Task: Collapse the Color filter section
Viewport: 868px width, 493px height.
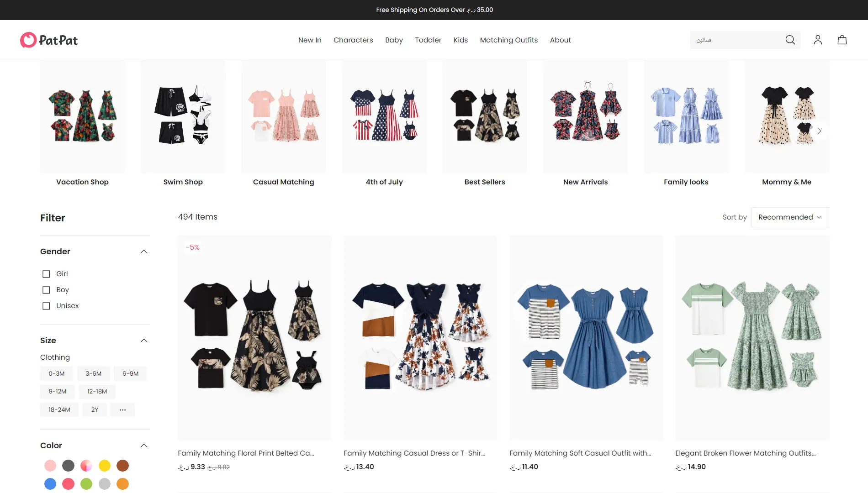Action: click(144, 446)
